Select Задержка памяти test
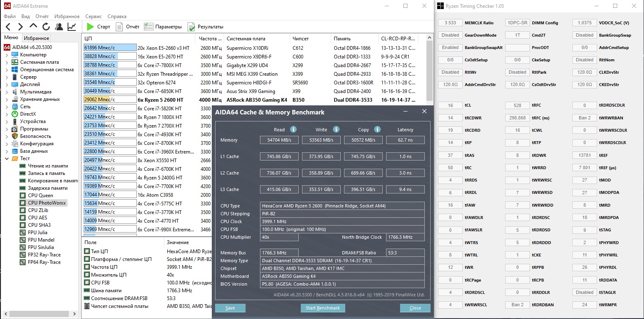Screen dimensions: 644x319 [x=44, y=188]
